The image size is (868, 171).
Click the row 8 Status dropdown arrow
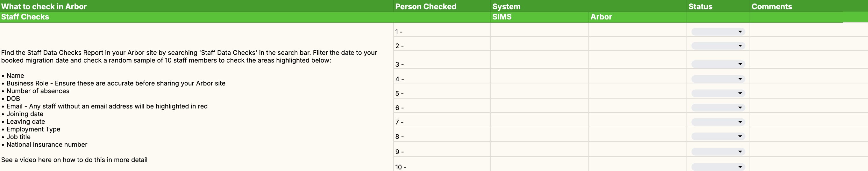point(740,136)
